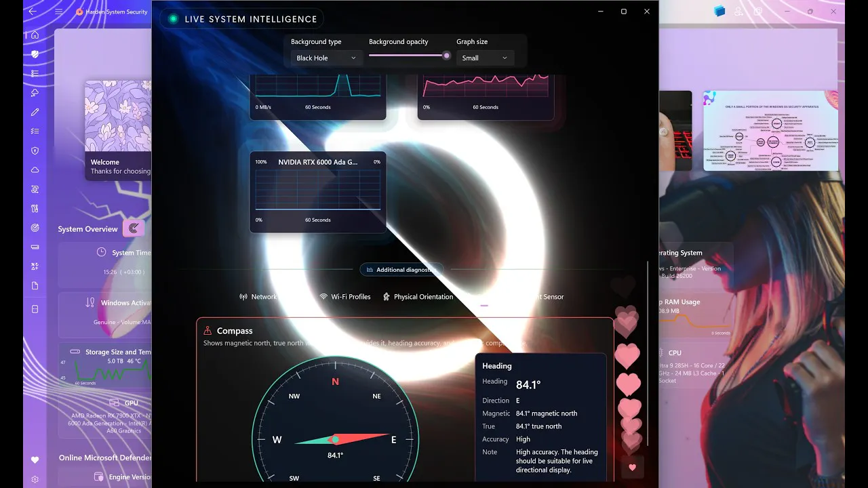Click the System Time clock icon

[x=101, y=252]
